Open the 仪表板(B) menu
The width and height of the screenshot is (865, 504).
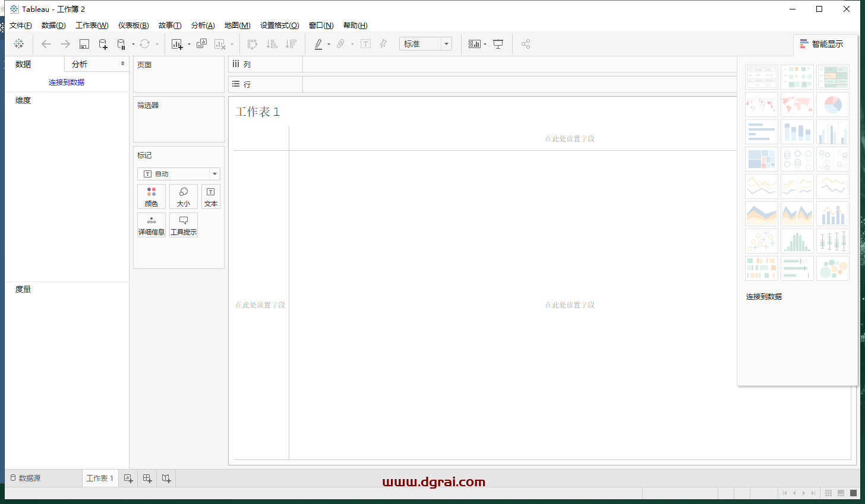tap(134, 26)
